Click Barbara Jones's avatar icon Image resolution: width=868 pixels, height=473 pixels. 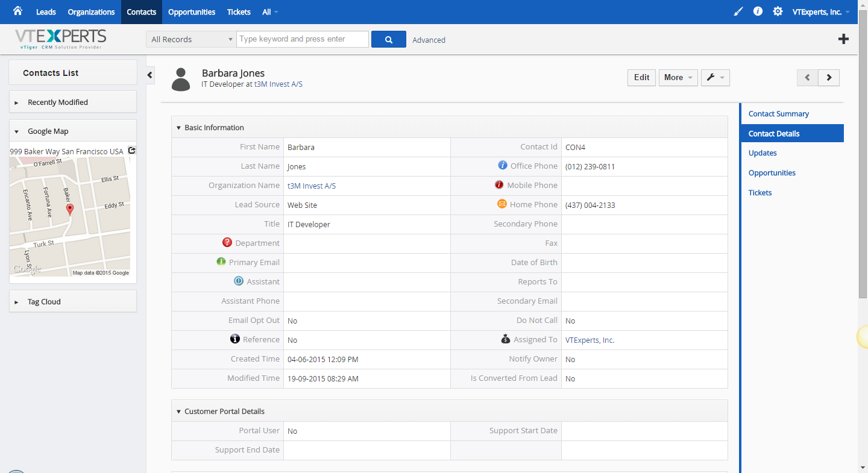tap(181, 79)
